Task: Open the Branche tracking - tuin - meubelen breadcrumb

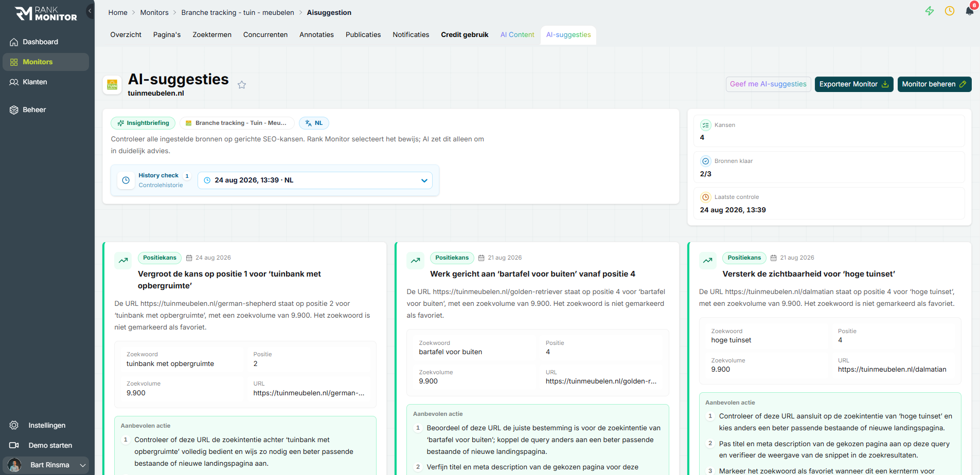Action: pos(238,12)
